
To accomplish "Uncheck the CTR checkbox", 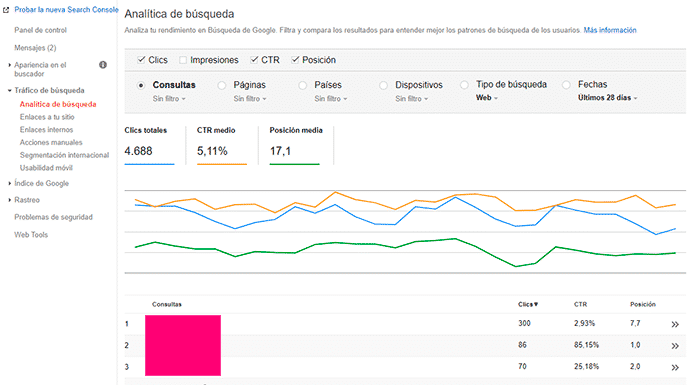I will pyautogui.click(x=254, y=59).
